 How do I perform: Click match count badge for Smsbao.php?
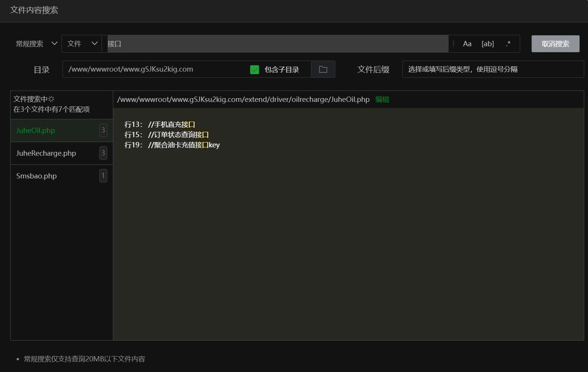103,176
